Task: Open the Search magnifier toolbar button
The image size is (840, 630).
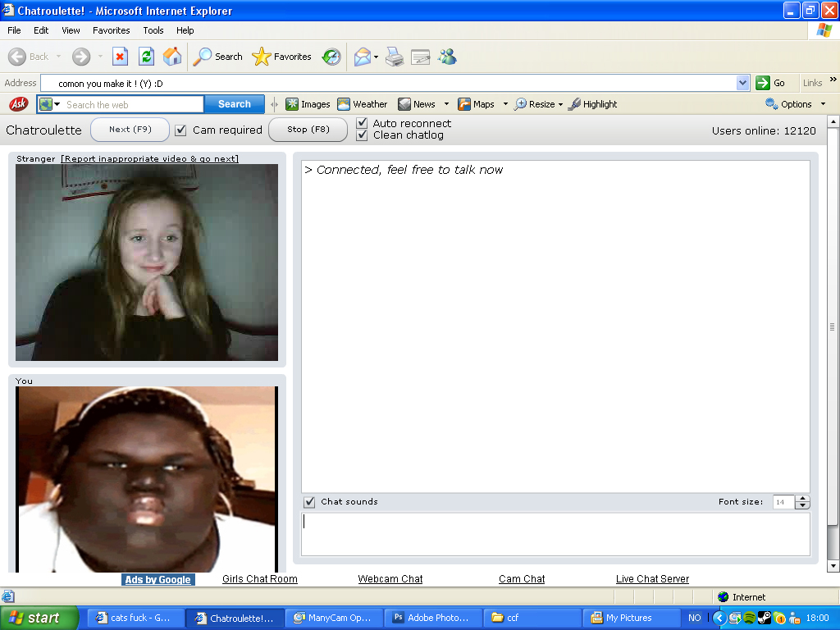Action: [x=217, y=57]
